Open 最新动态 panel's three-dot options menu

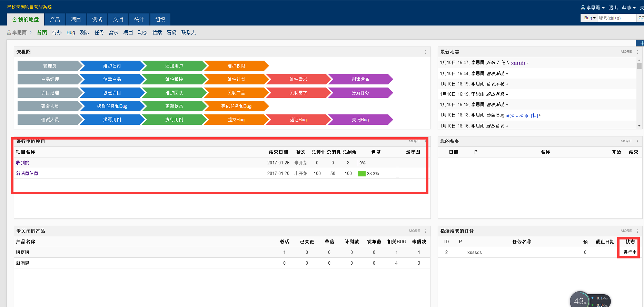click(x=637, y=52)
